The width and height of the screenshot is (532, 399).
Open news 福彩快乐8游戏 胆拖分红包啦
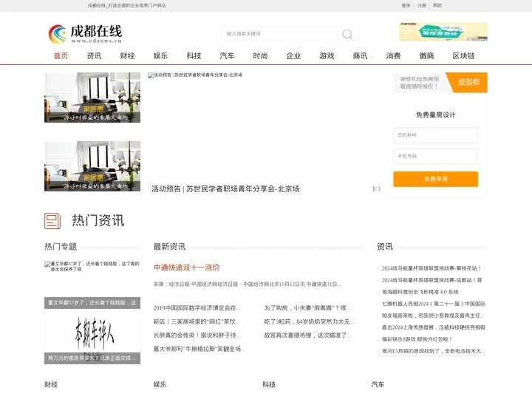point(417,339)
